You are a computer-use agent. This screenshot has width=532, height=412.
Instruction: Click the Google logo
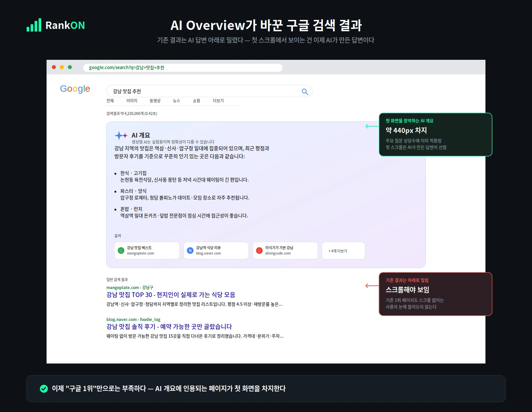pos(75,89)
